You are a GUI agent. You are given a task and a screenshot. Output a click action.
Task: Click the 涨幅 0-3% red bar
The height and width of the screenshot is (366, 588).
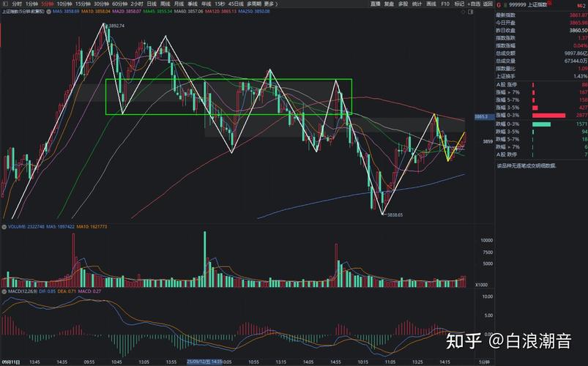click(548, 116)
